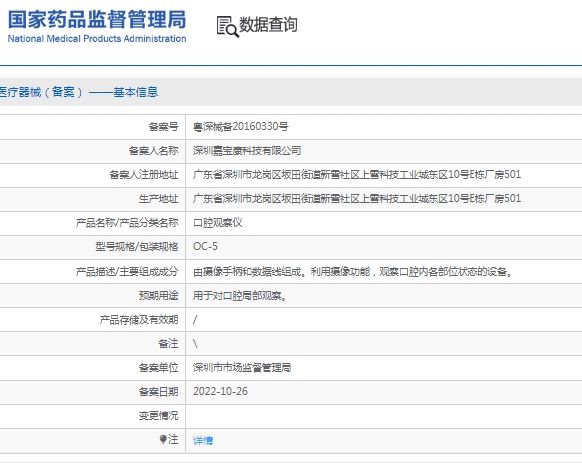The width and height of the screenshot is (582, 463).
Task: Click the 备案人名称 label
Action: (153, 150)
